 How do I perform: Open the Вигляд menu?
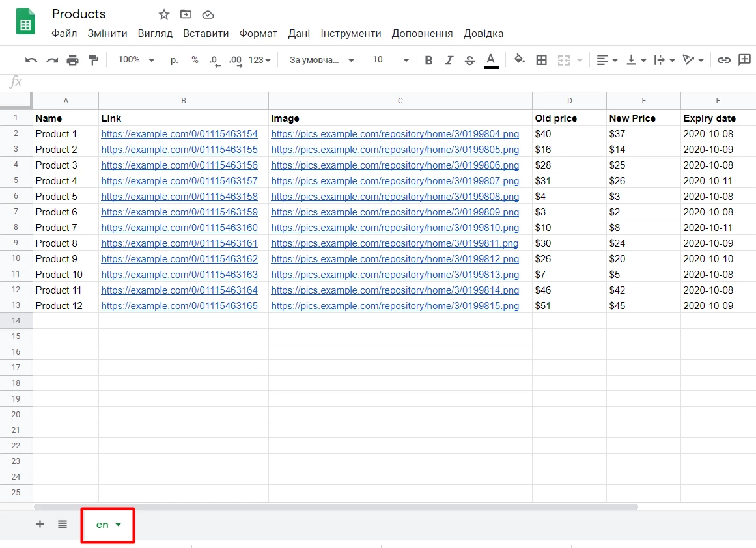155,34
